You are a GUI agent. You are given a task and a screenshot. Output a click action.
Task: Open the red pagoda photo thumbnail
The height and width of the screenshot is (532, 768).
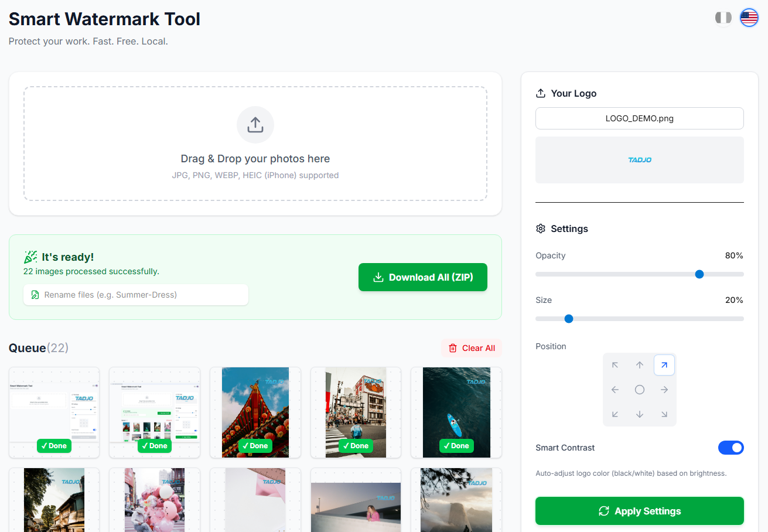(255, 412)
